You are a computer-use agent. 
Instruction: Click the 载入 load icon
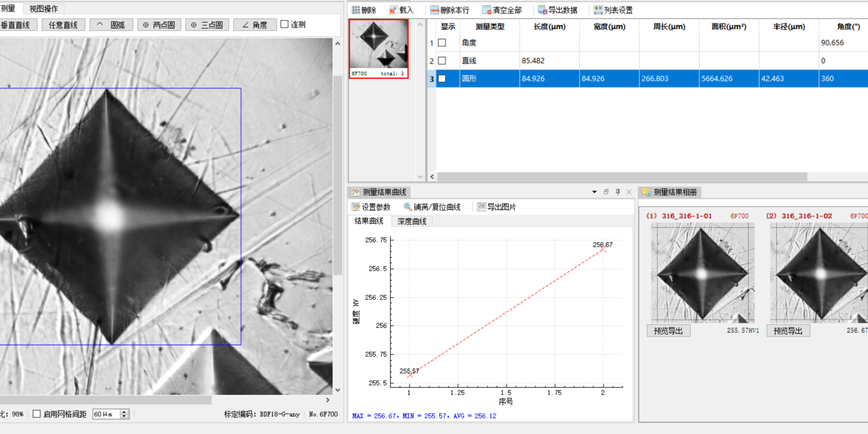tap(393, 10)
